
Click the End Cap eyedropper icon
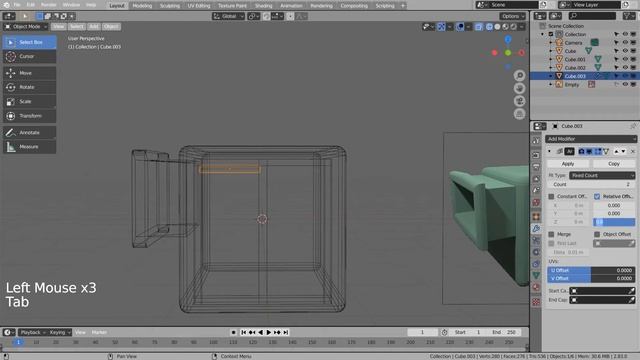(x=631, y=300)
